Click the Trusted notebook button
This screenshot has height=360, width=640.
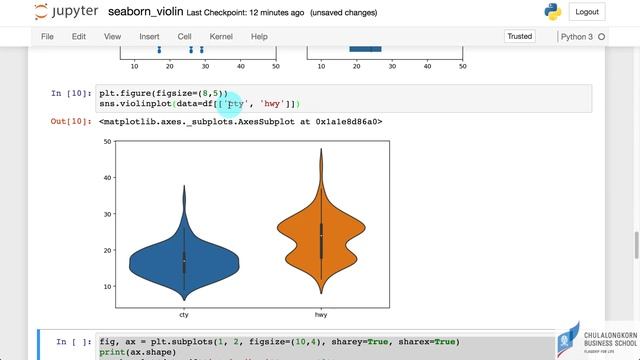click(520, 36)
